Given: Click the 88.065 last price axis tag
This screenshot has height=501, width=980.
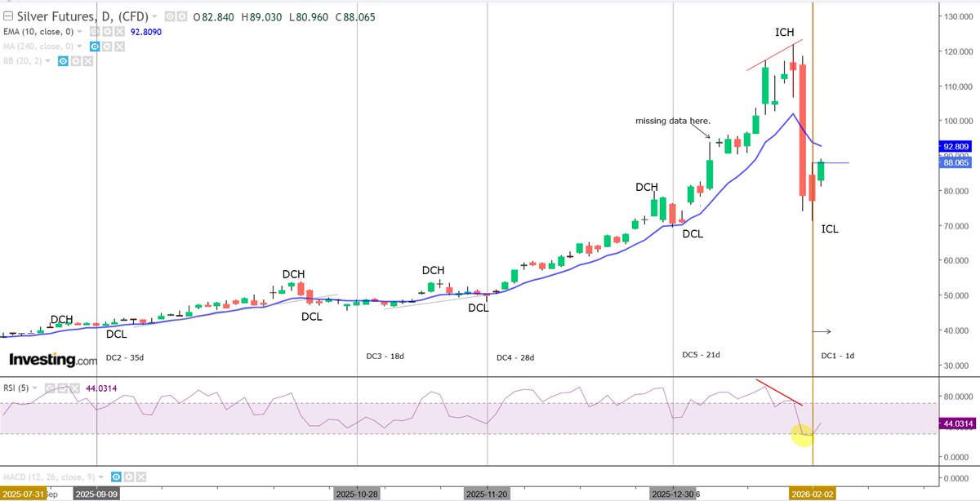Looking at the screenshot, I should (x=957, y=163).
